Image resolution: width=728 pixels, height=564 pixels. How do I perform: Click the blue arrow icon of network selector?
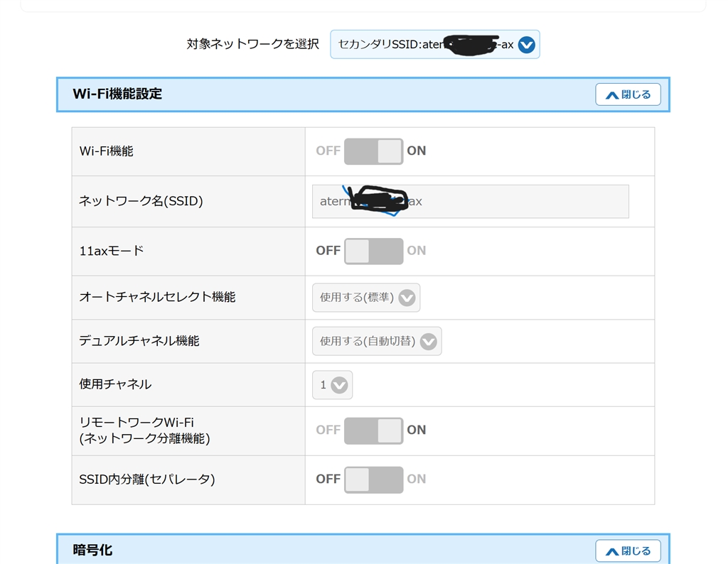526,45
